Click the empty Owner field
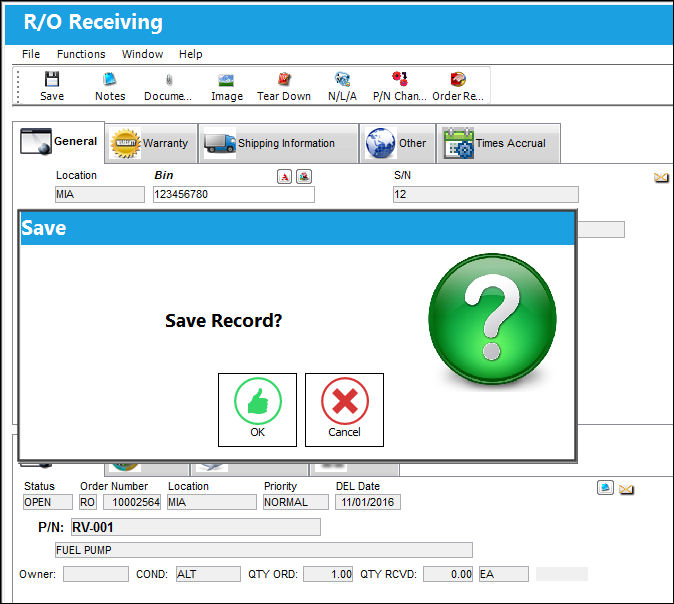The width and height of the screenshot is (674, 604). (x=95, y=574)
